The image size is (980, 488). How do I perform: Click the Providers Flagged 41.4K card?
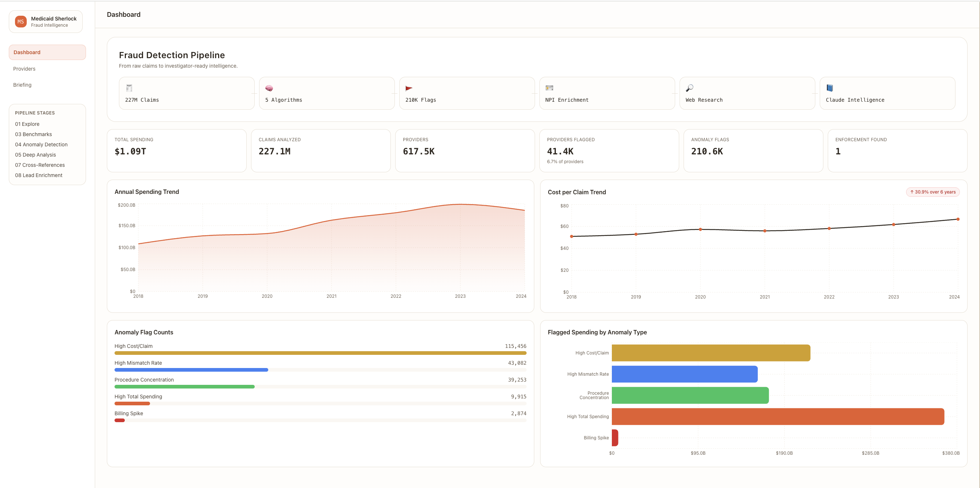pyautogui.click(x=609, y=151)
